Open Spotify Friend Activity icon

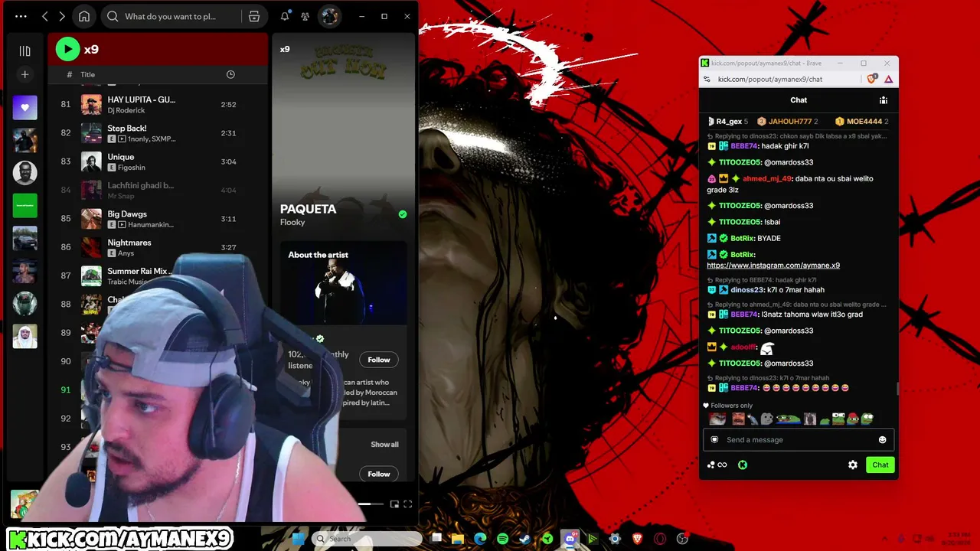305,16
